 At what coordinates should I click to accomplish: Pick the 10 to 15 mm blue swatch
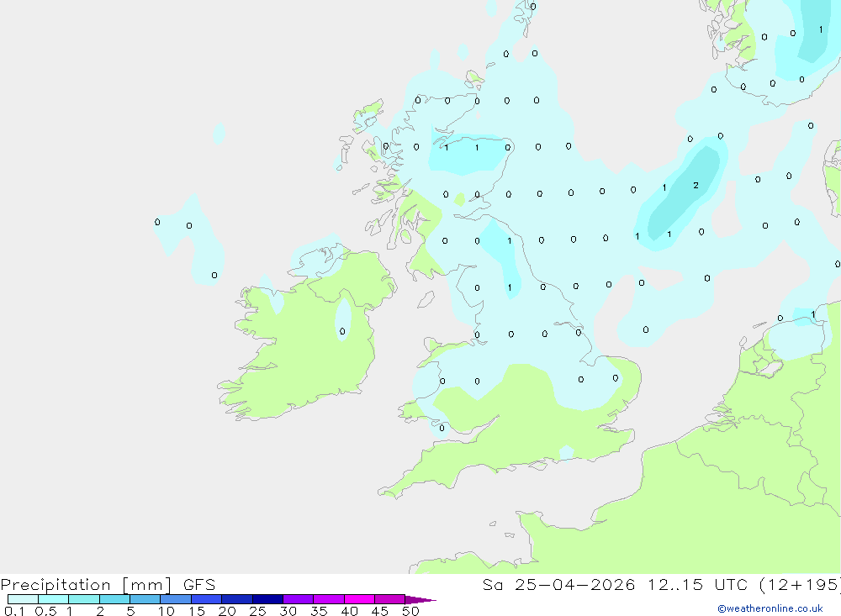coord(176,599)
